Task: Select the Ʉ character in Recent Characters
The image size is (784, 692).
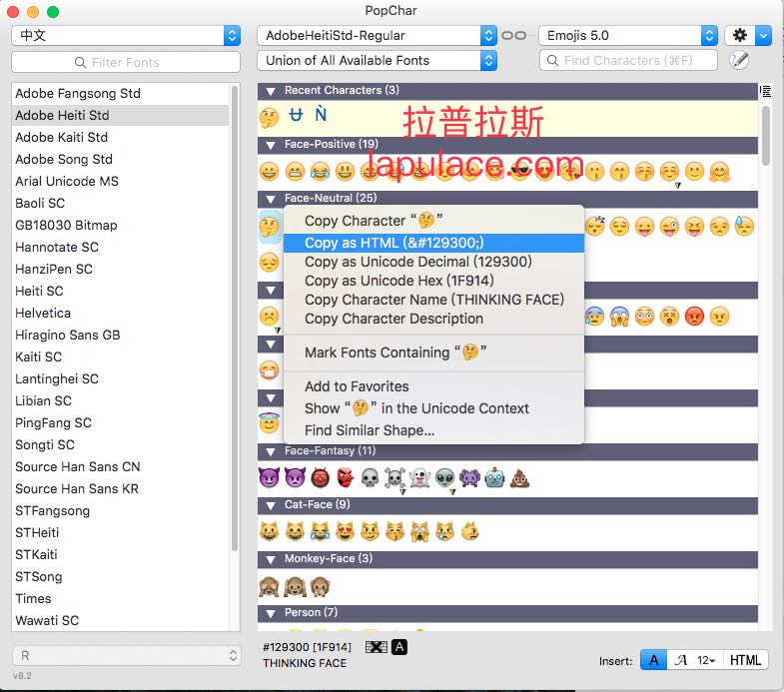Action: coord(296,115)
